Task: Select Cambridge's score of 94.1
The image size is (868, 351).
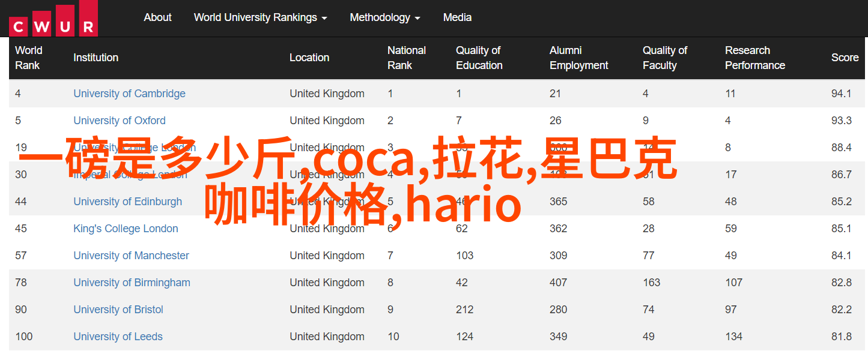Action: (x=842, y=94)
